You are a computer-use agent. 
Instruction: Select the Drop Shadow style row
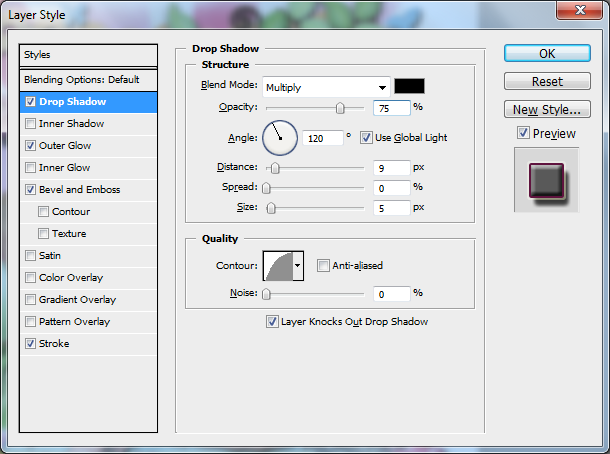(88, 102)
